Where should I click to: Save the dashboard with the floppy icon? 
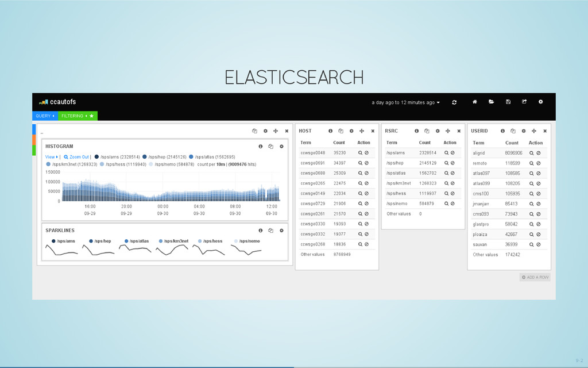pyautogui.click(x=508, y=102)
